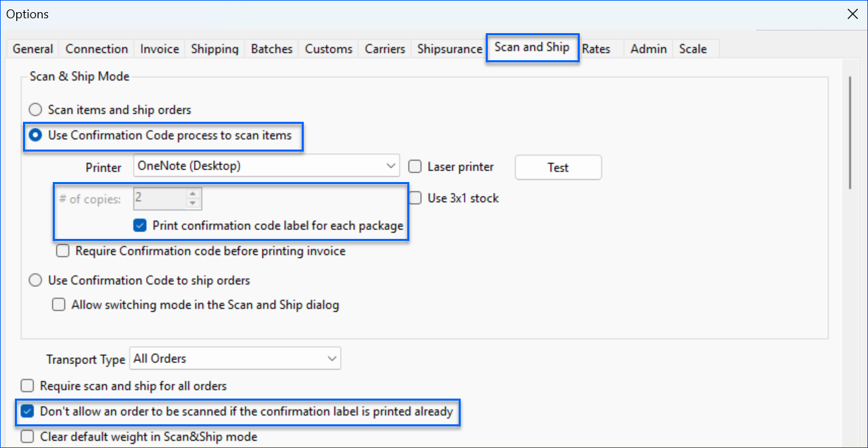Enable the Laser printer checkbox
Image resolution: width=868 pixels, height=448 pixels.
[415, 166]
